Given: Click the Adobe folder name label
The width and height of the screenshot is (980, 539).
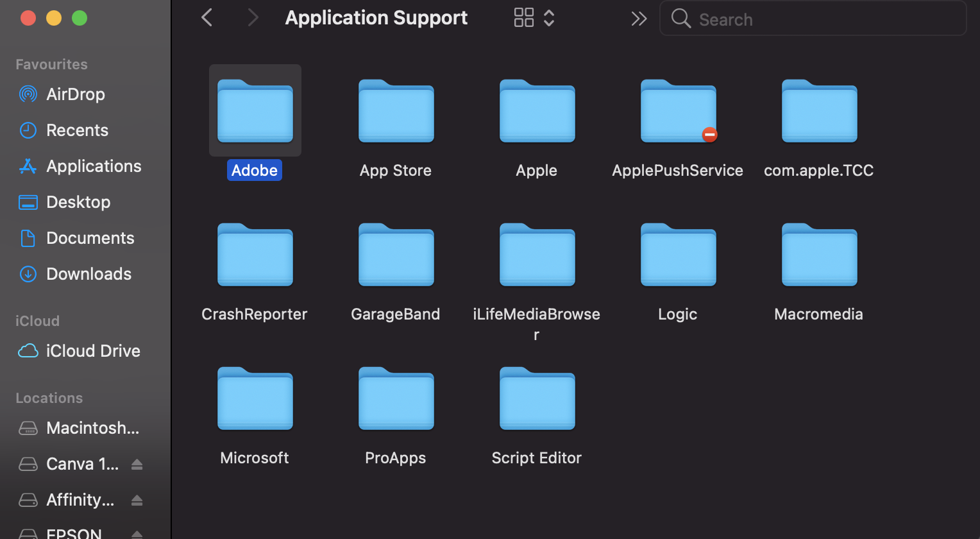Looking at the screenshot, I should pos(255,170).
